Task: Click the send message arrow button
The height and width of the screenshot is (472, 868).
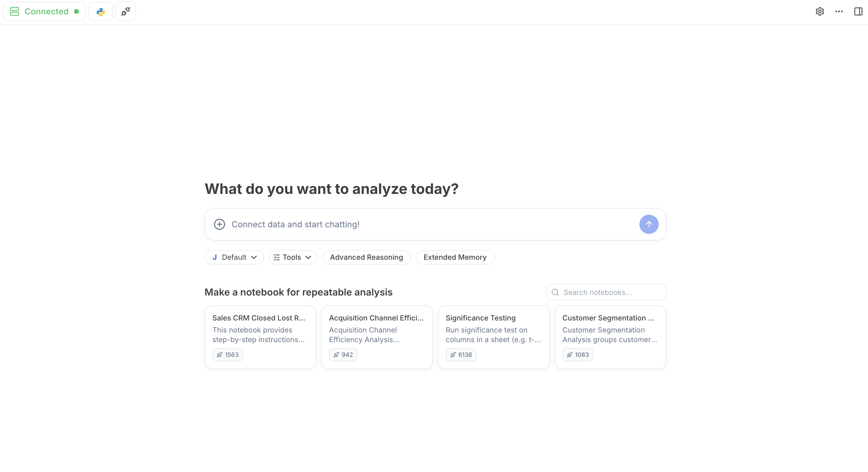Action: [x=649, y=224]
